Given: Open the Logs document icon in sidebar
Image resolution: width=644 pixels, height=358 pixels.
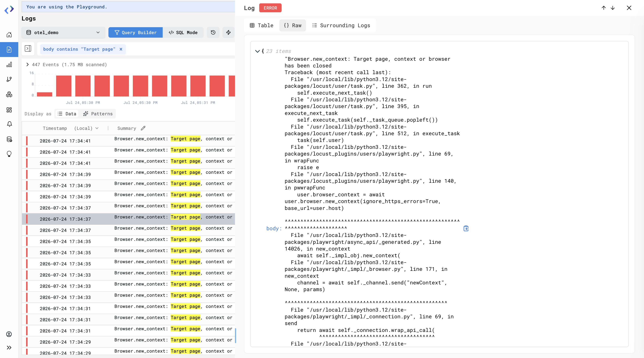Looking at the screenshot, I should click(x=9, y=50).
